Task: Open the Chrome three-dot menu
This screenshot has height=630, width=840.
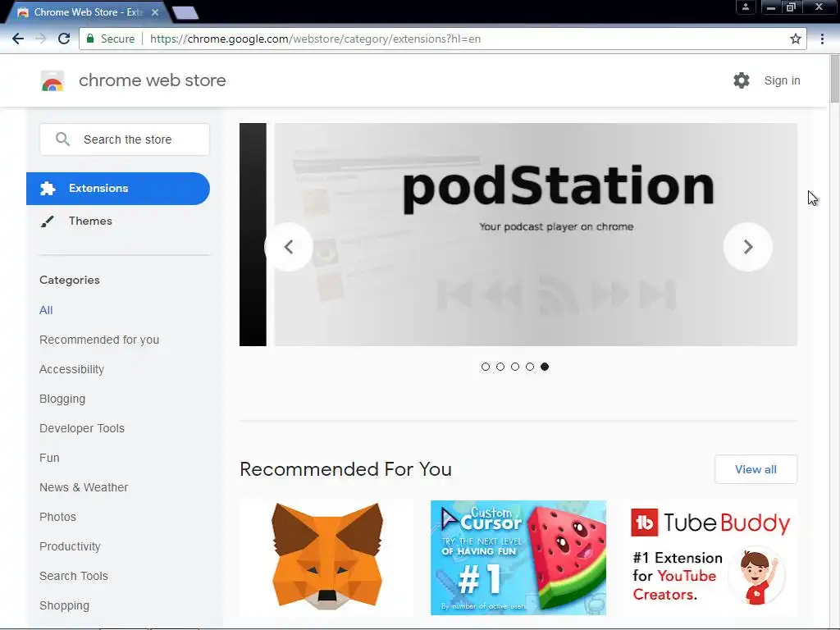Action: (822, 39)
